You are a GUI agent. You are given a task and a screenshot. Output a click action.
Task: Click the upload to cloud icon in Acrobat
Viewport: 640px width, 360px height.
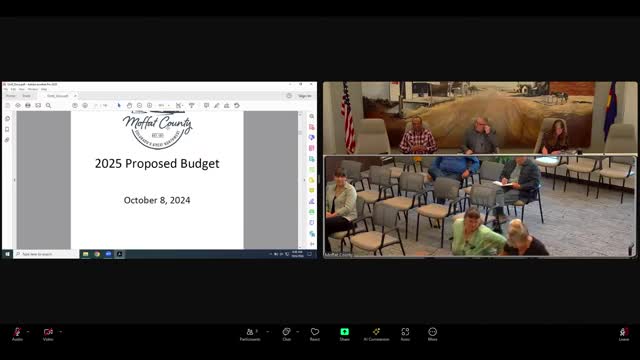(x=18, y=106)
